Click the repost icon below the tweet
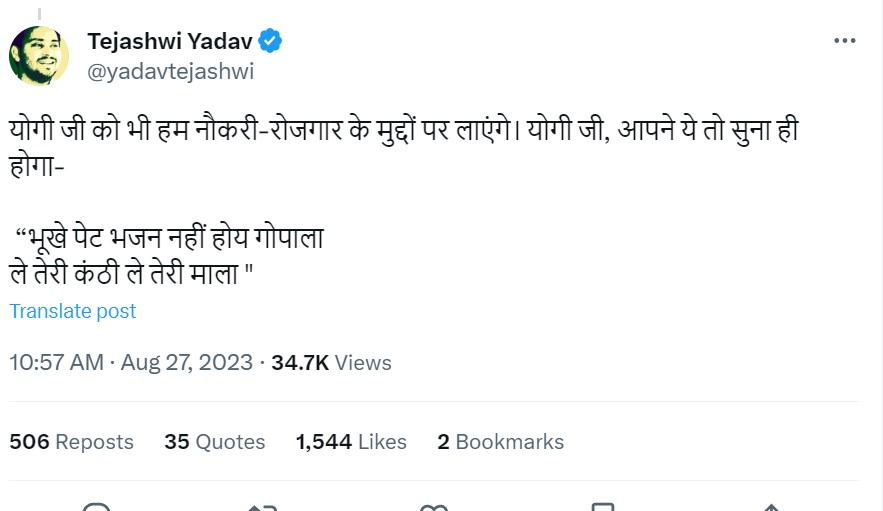The height and width of the screenshot is (511, 883). coord(262,506)
